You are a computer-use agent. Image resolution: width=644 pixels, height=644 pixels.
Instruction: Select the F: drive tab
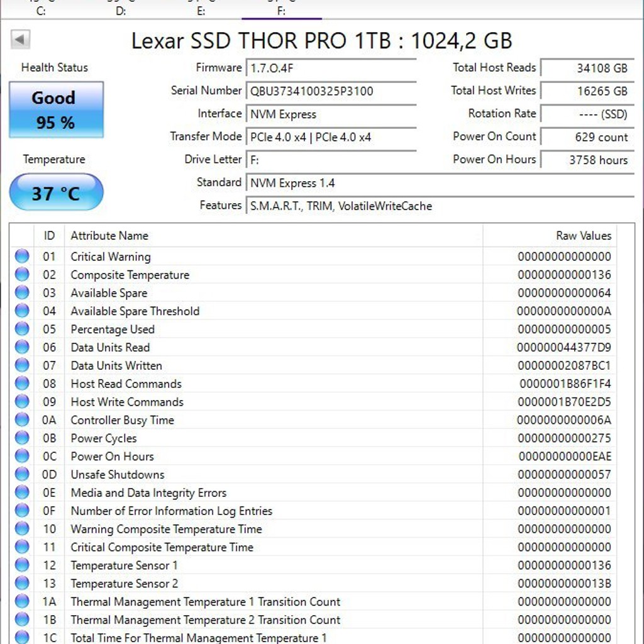tap(281, 10)
